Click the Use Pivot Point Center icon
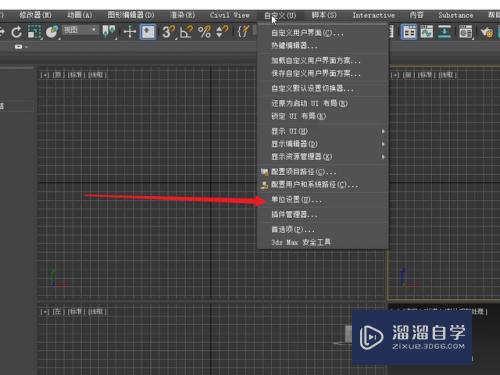 (x=109, y=32)
